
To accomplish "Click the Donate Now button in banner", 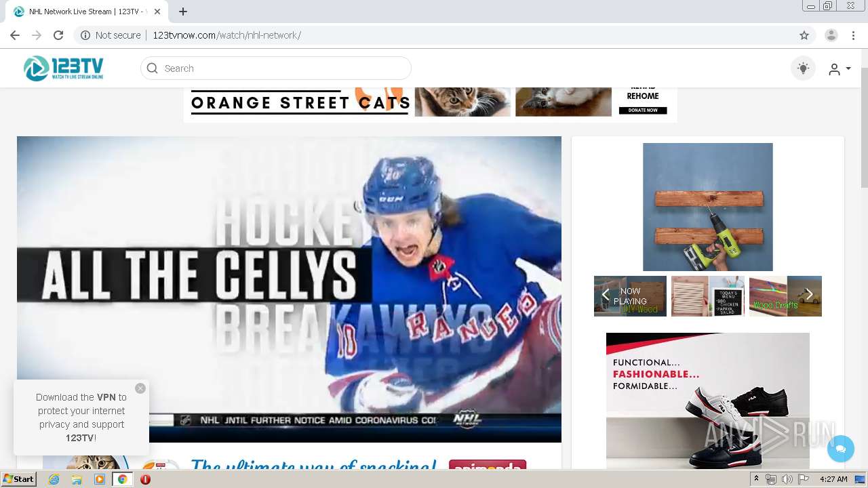I will 643,110.
